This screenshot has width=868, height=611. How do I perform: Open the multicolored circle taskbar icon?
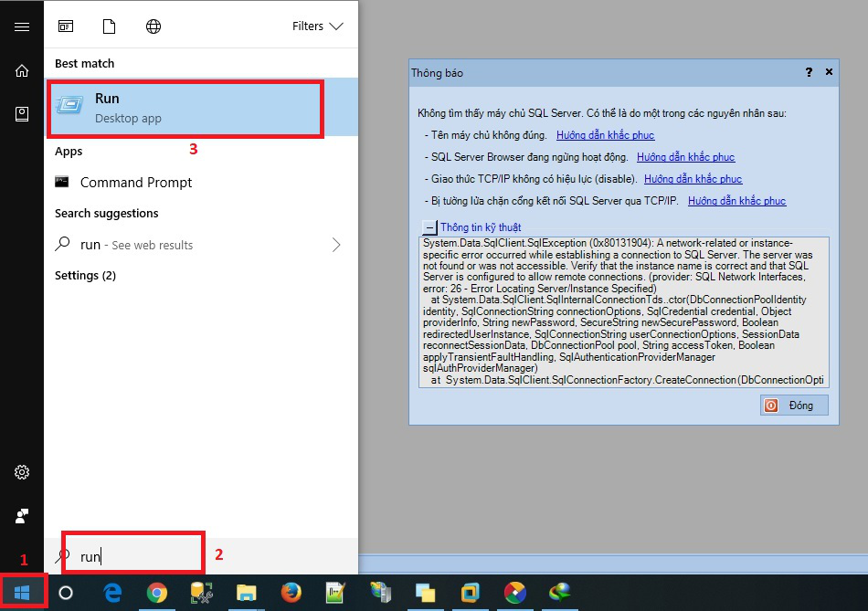514,593
